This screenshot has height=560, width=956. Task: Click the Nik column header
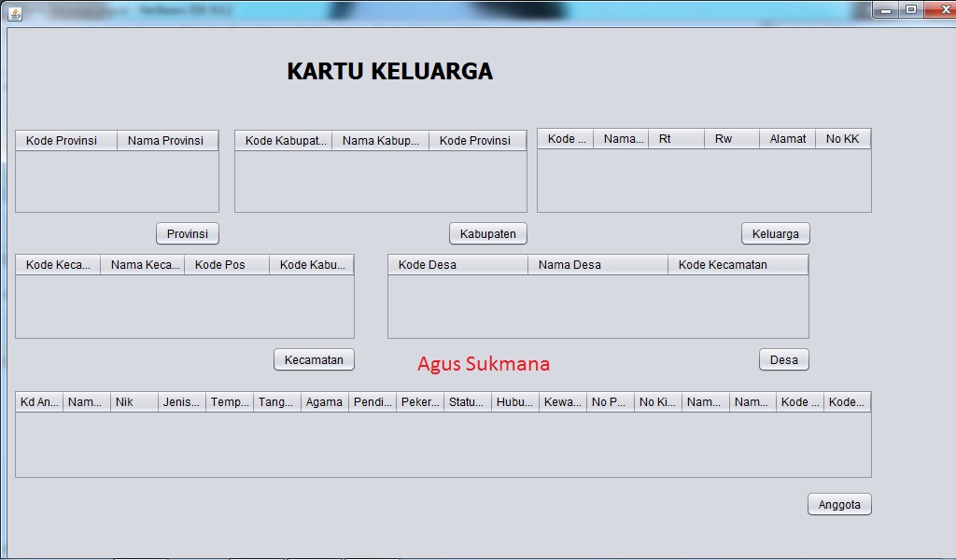click(133, 401)
